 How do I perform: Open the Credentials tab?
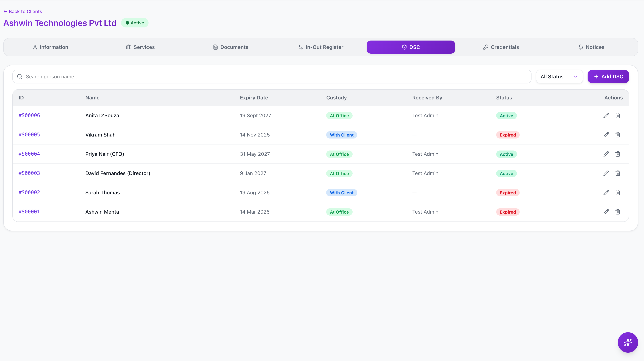point(501,47)
